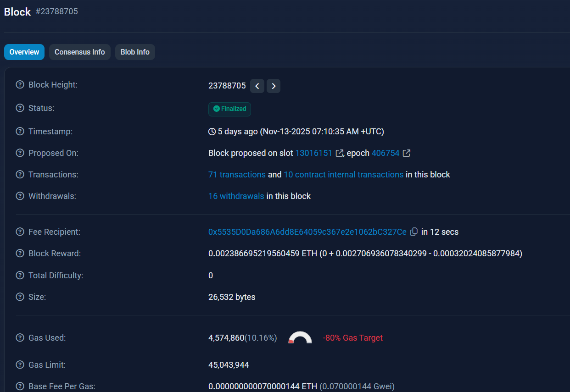Click the help icon beside Gas Used

pos(19,337)
